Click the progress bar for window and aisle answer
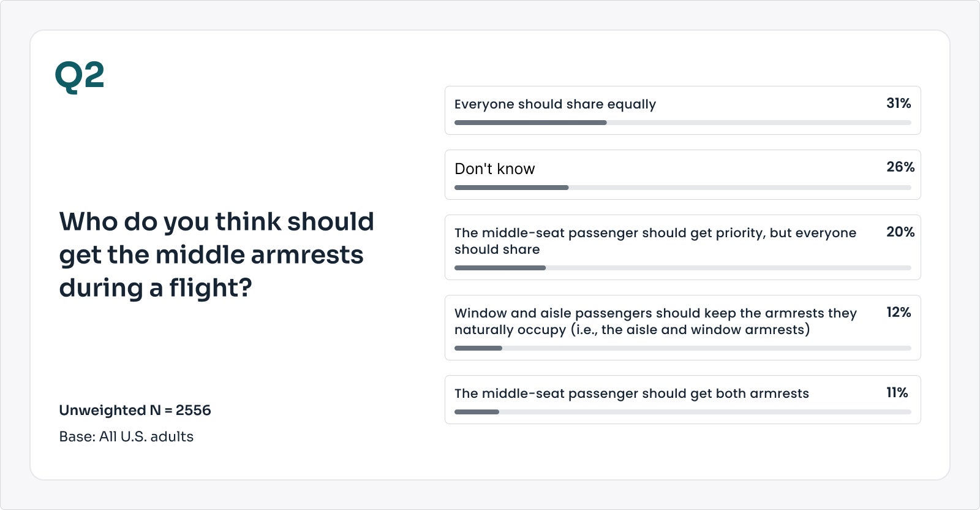980x510 pixels. click(683, 348)
